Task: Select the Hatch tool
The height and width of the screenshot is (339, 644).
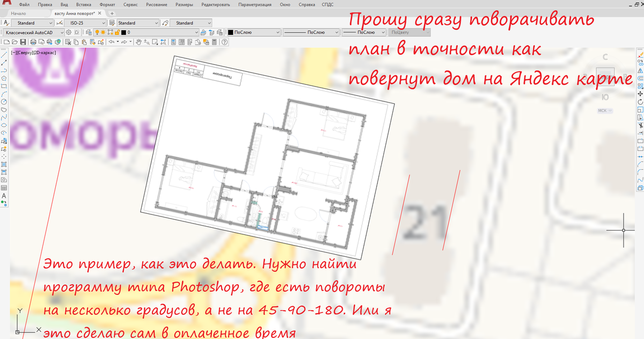Action: tap(4, 164)
